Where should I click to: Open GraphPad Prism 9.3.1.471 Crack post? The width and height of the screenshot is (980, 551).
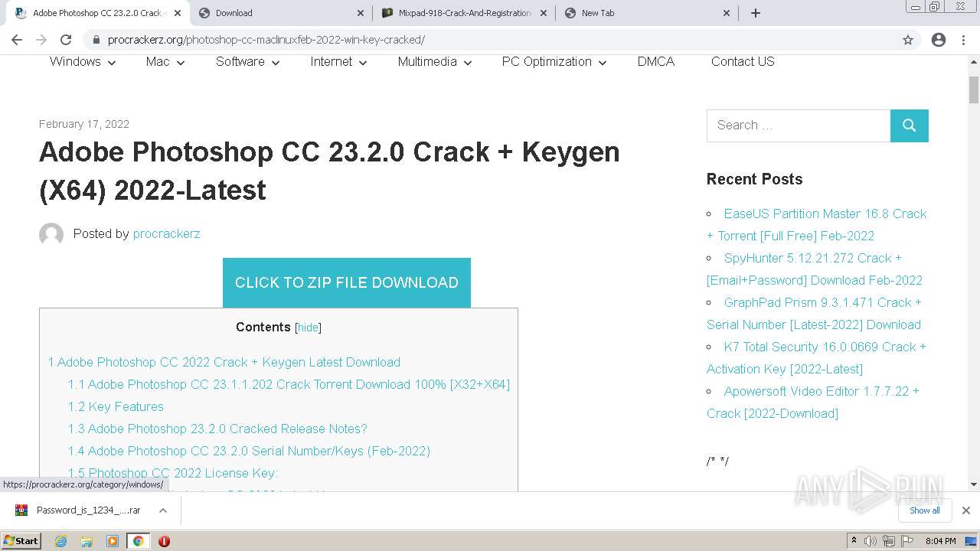[x=814, y=314]
